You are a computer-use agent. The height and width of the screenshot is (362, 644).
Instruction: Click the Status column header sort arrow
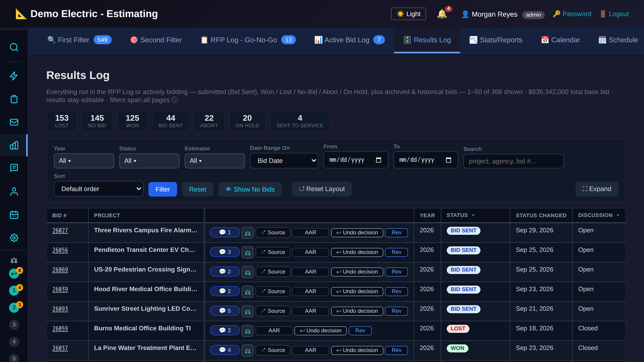473,216
